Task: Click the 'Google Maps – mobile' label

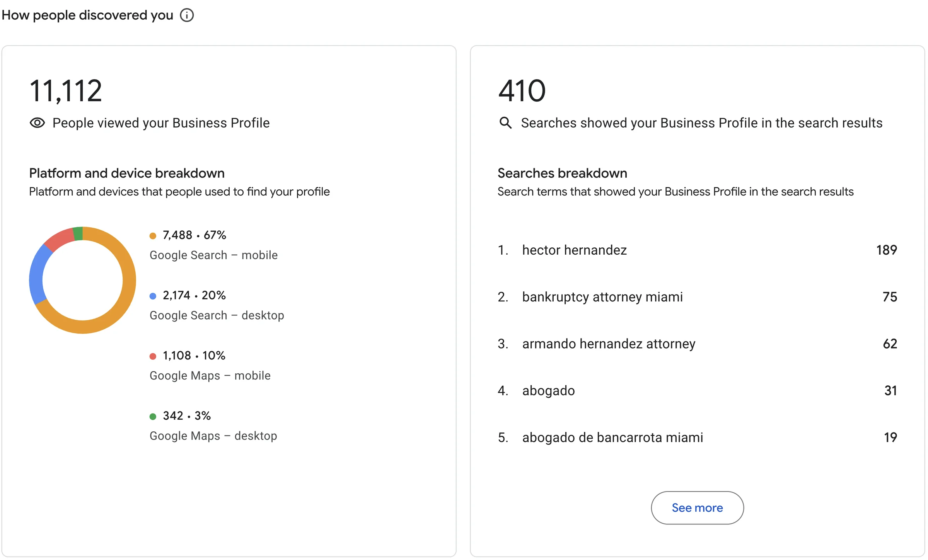Action: pos(210,376)
